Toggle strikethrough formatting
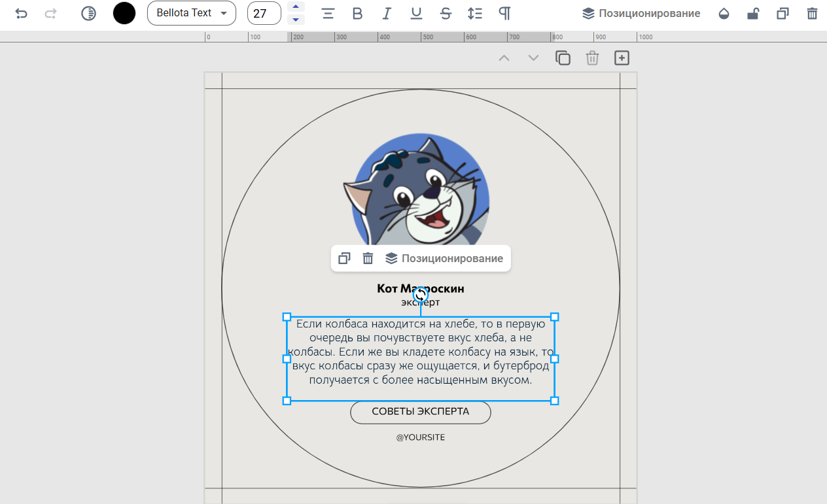The image size is (827, 504). coord(446,13)
